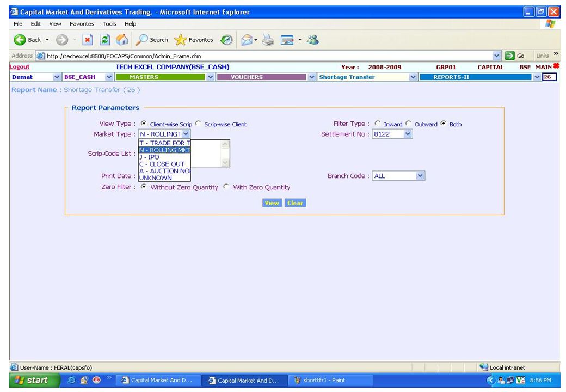Click the page icon in address bar

[41, 56]
